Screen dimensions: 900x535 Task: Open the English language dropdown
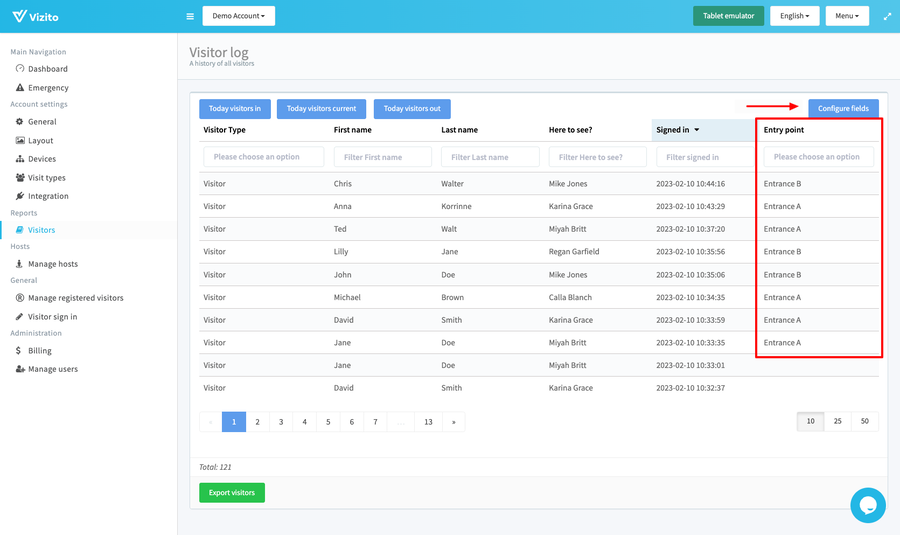[x=794, y=16]
